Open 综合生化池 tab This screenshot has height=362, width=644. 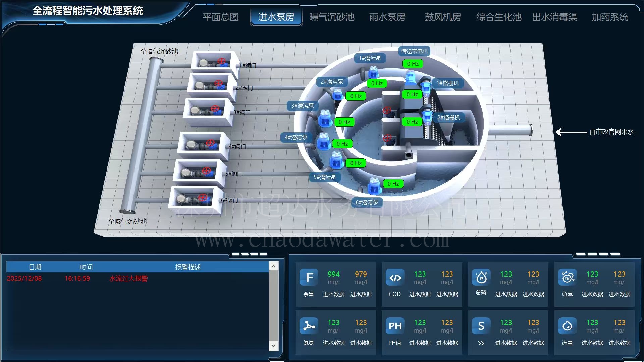coord(498,17)
